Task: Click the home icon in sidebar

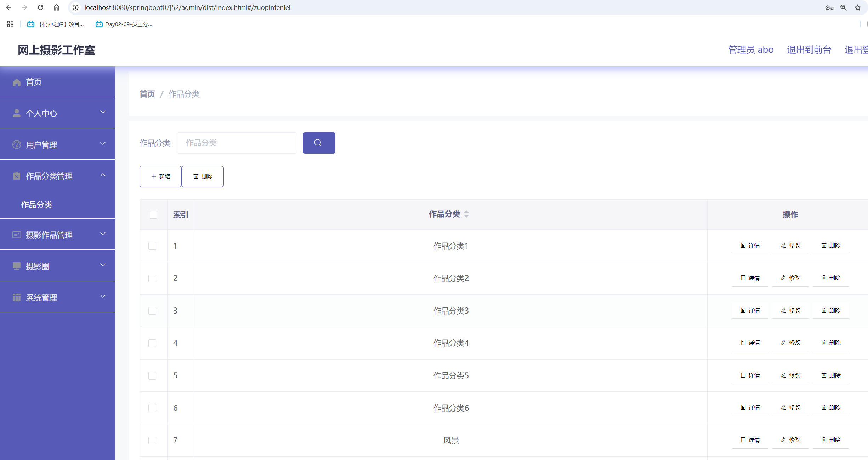Action: click(17, 82)
